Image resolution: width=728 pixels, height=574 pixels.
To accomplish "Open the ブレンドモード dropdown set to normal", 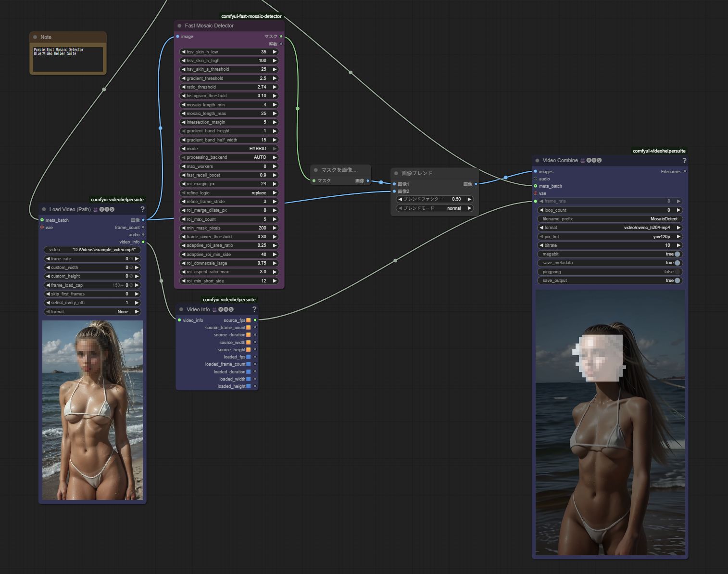I will tap(434, 208).
